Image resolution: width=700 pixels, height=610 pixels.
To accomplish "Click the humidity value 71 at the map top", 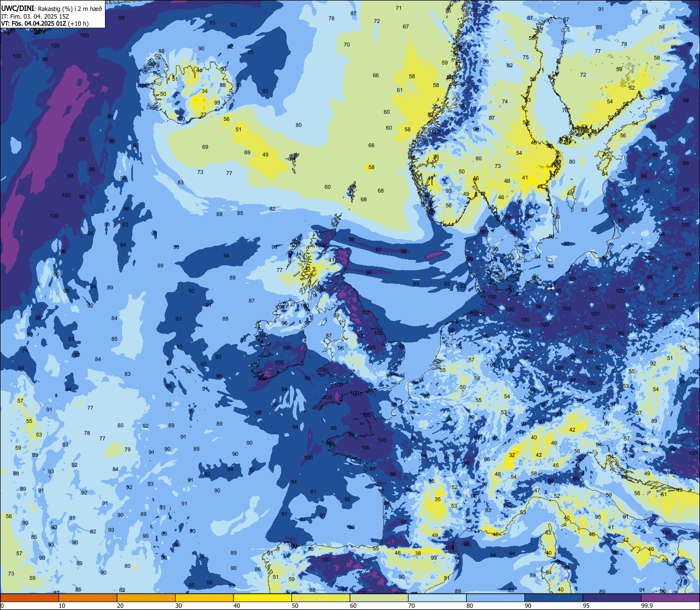I will (x=399, y=8).
